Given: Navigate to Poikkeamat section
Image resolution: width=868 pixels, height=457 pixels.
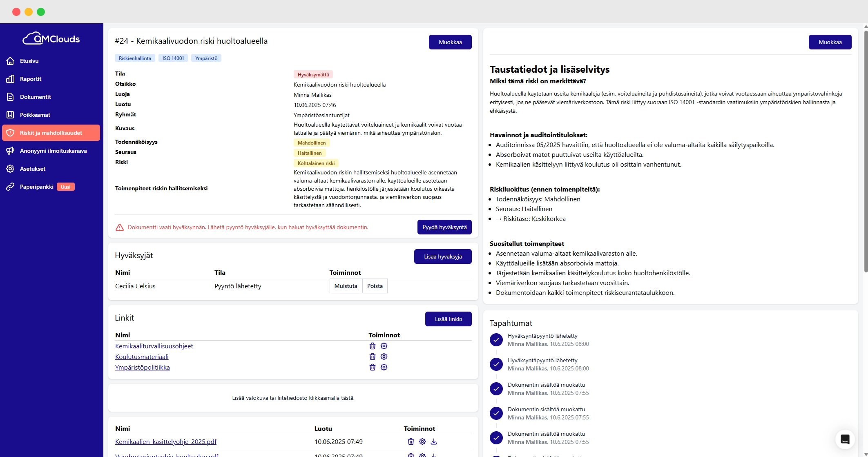Looking at the screenshot, I should click(x=35, y=115).
